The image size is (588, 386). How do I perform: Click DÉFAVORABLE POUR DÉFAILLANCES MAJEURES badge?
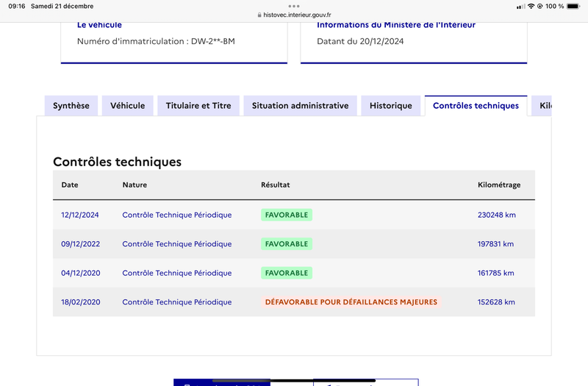pos(351,302)
